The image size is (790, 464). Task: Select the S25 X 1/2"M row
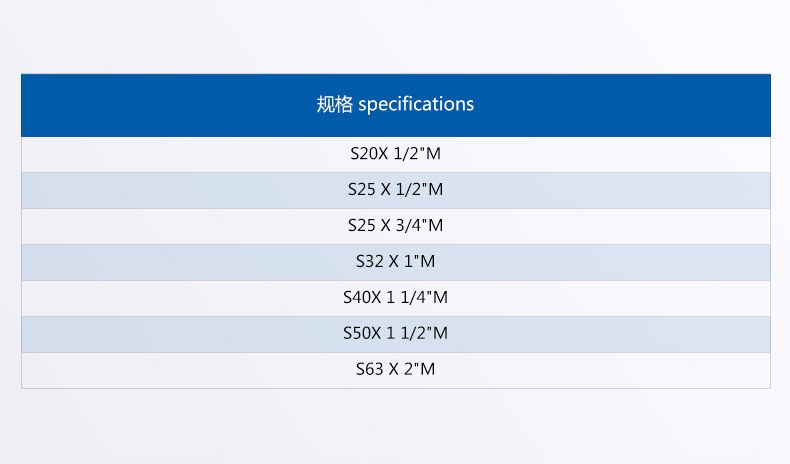[x=395, y=190]
